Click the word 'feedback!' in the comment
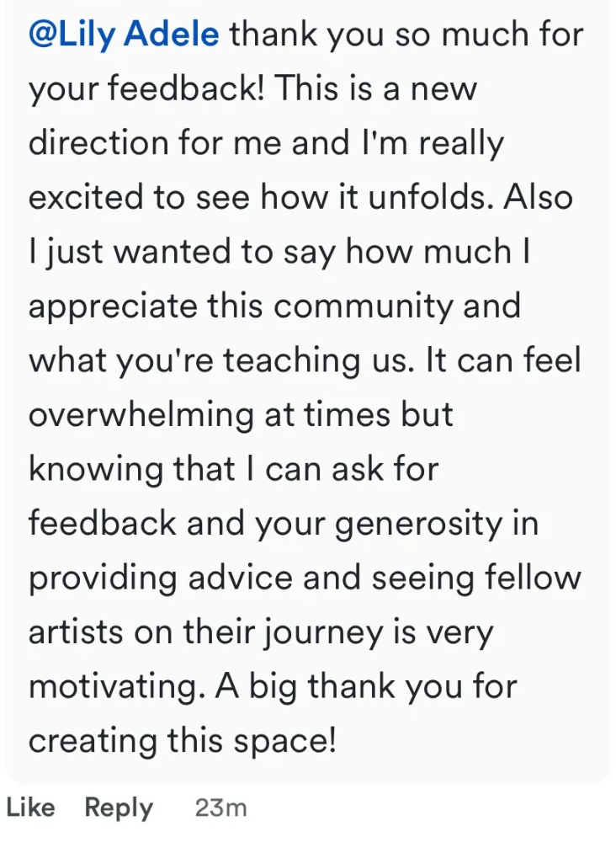This screenshot has width=616, height=842. click(186, 88)
